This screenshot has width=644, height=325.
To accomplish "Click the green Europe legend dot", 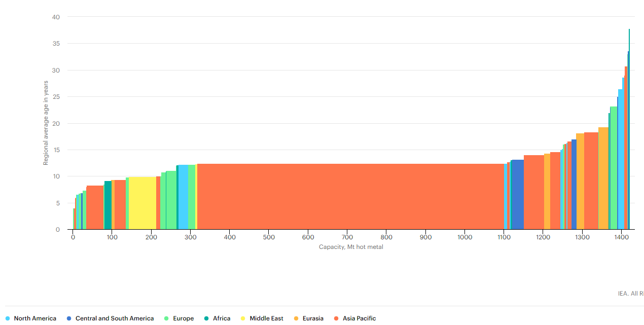I will (166, 318).
